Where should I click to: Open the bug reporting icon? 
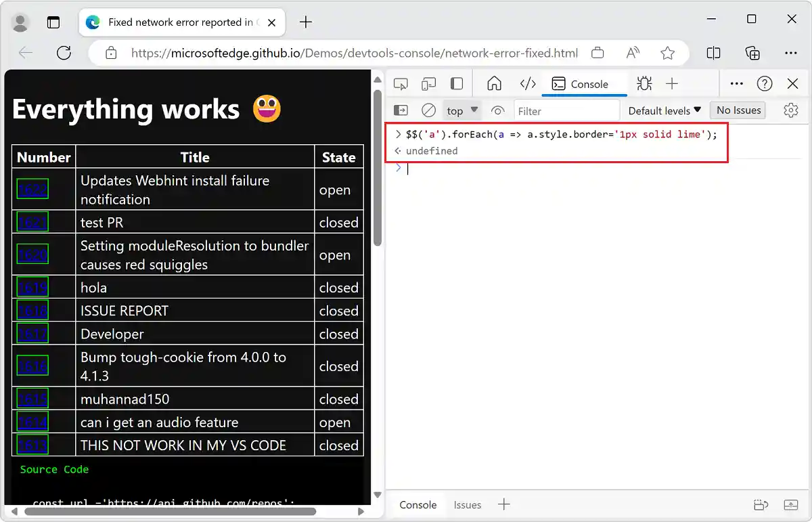click(x=644, y=83)
